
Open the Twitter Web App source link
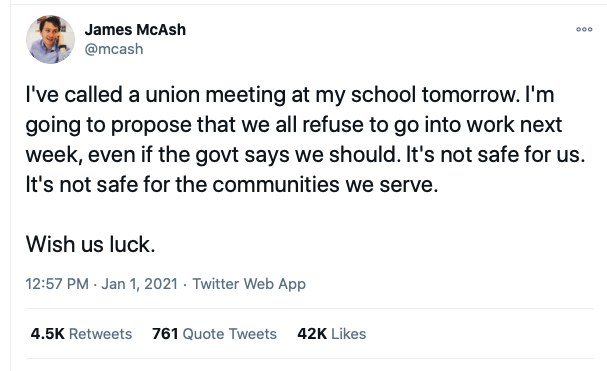[249, 284]
